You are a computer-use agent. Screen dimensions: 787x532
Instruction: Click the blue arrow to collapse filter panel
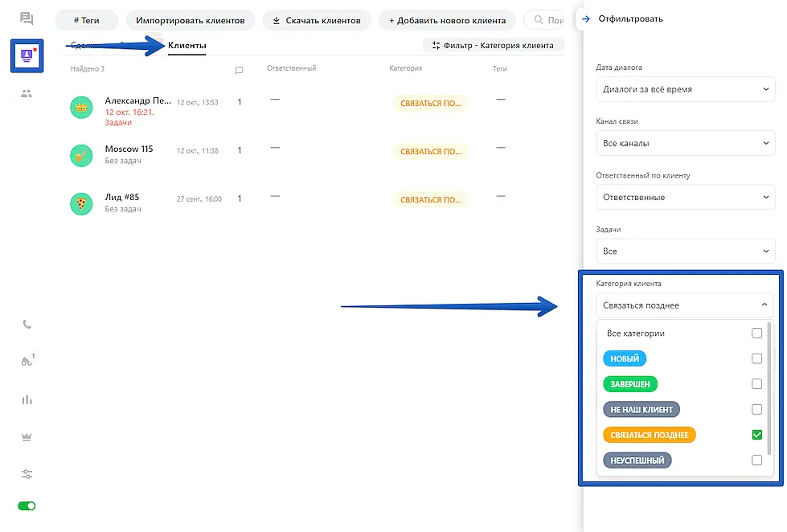[x=586, y=18]
